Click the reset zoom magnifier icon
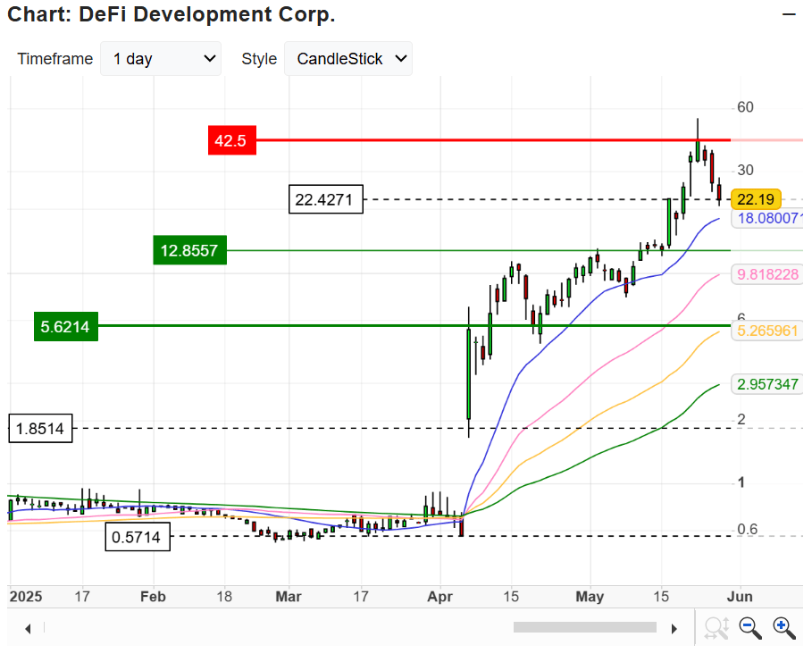Viewport: 812px width, 662px height. (x=716, y=628)
